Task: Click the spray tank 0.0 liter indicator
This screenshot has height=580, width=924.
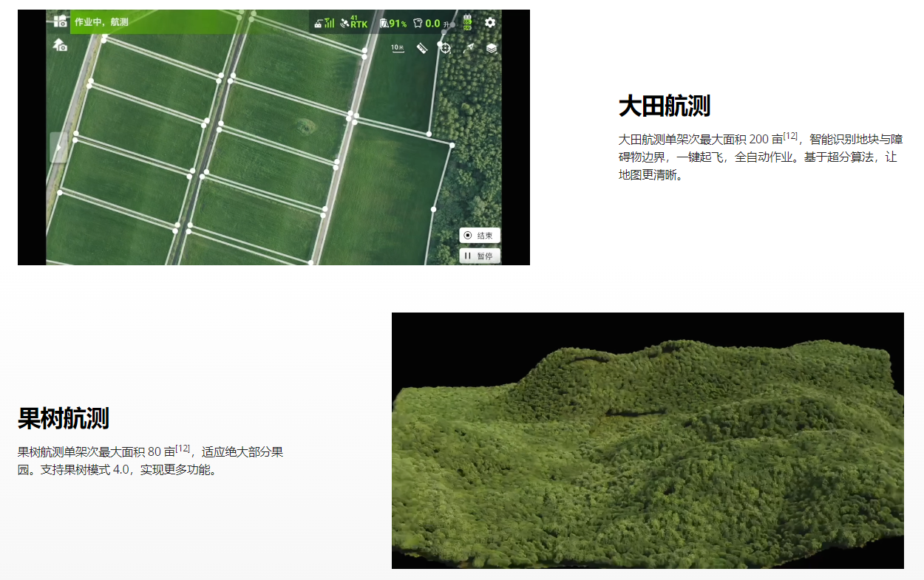Action: coord(427,23)
